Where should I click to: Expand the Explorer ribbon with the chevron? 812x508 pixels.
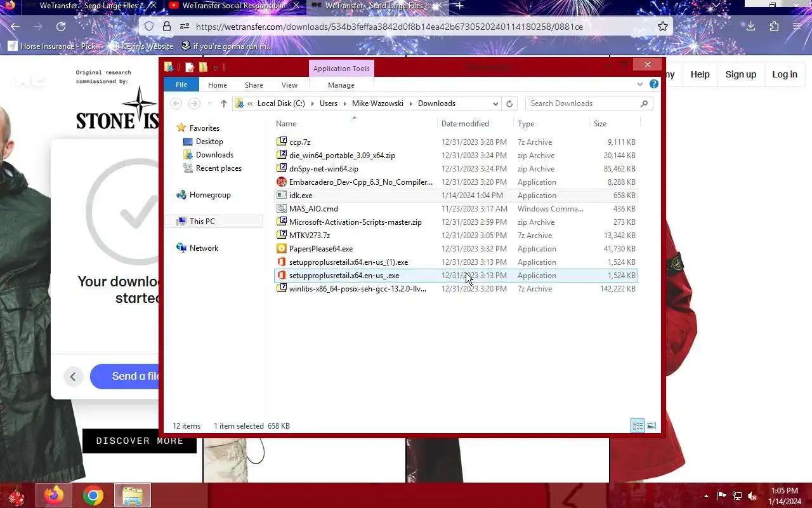pyautogui.click(x=639, y=84)
